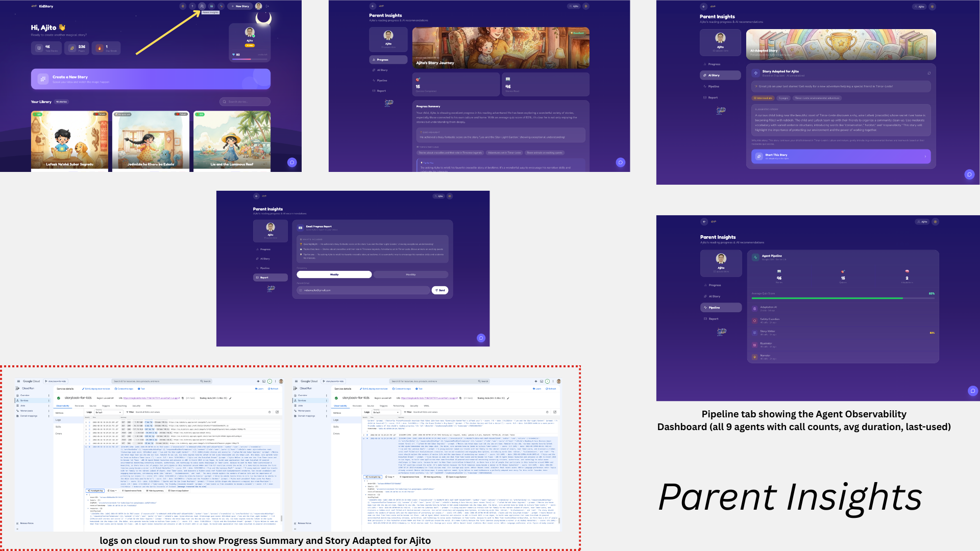Switch to Observability tab in right Cloud Run console
Image resolution: width=980 pixels, height=551 pixels.
point(340,406)
